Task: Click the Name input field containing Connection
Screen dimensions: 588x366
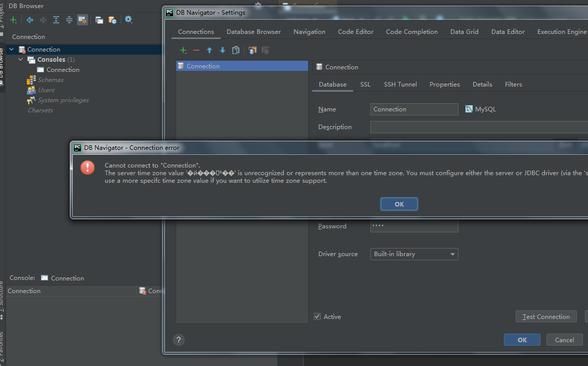Action: click(x=414, y=109)
